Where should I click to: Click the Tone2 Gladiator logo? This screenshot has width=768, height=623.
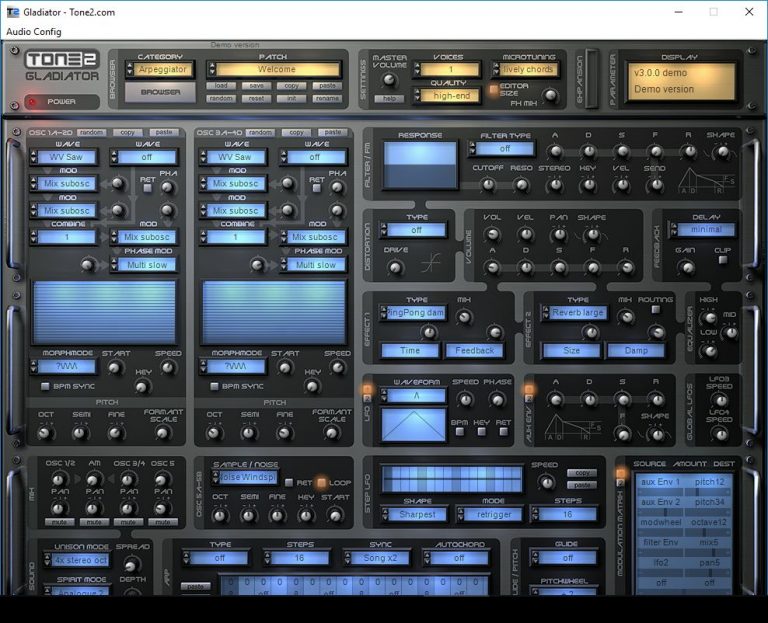62,66
